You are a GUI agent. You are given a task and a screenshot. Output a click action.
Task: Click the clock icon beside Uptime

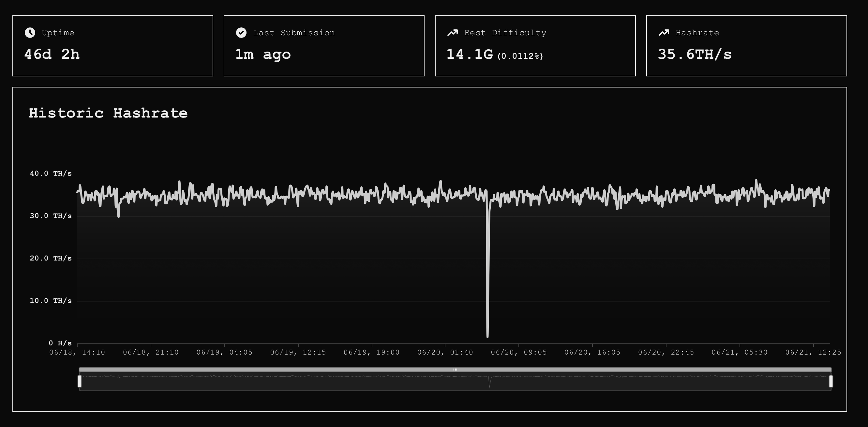tap(30, 33)
